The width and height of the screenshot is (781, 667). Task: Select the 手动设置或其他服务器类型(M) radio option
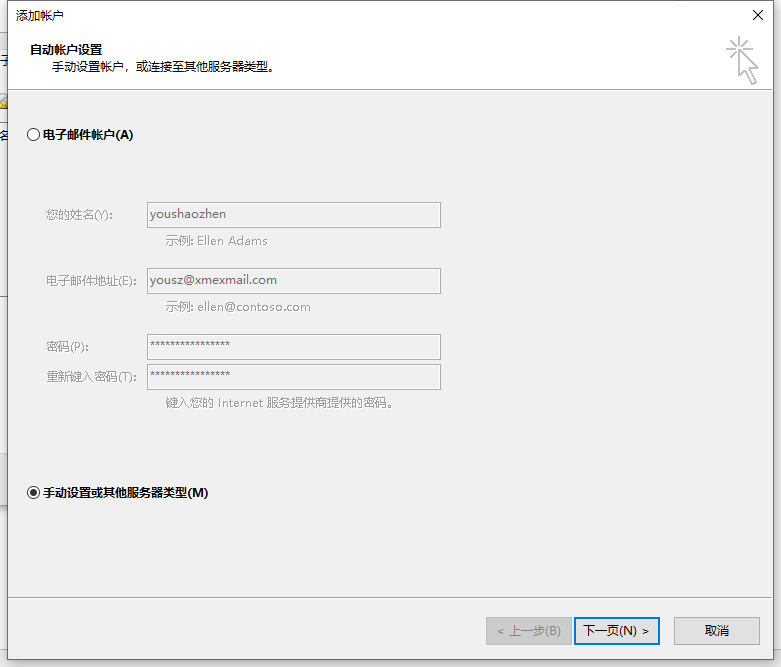[x=34, y=492]
